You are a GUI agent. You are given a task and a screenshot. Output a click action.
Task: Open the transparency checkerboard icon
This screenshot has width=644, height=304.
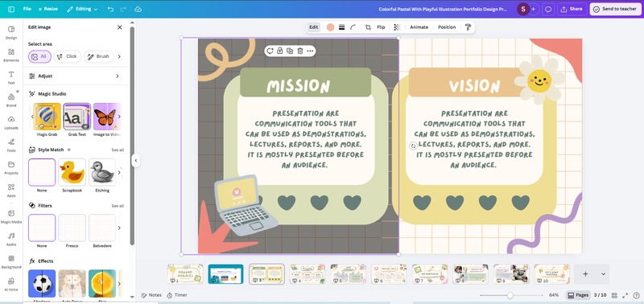click(397, 27)
